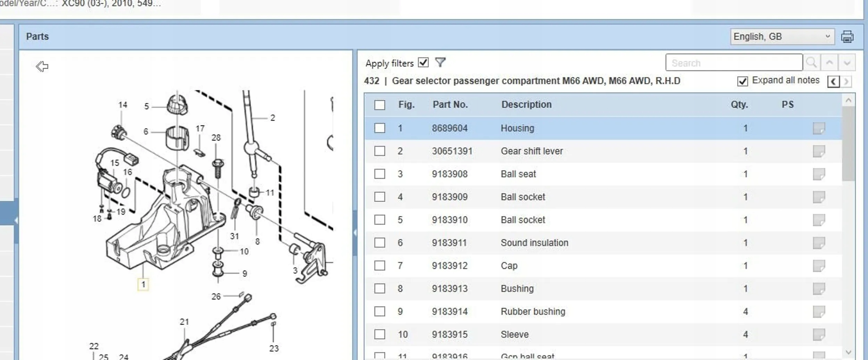This screenshot has height=360, width=868.
Task: Open note icon for Rubber bushing
Action: [819, 311]
